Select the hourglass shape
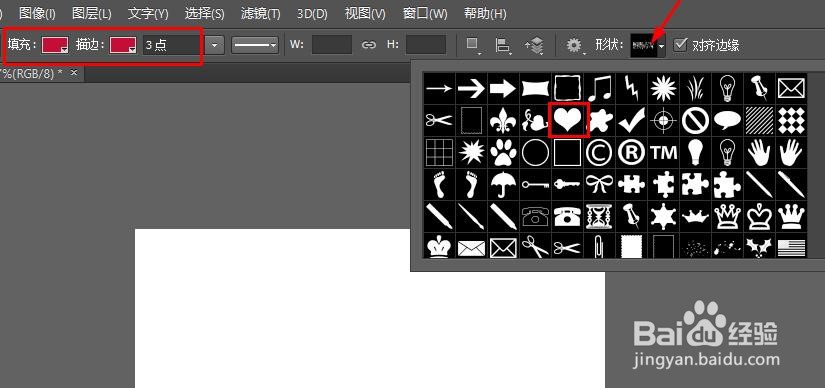Screen dimensions: 825x388 (600, 216)
